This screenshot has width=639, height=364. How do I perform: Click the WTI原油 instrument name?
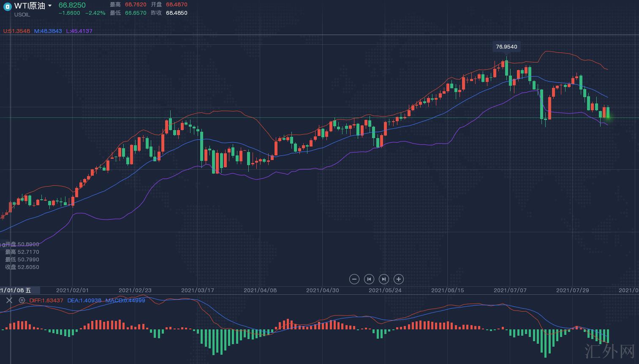pyautogui.click(x=30, y=6)
